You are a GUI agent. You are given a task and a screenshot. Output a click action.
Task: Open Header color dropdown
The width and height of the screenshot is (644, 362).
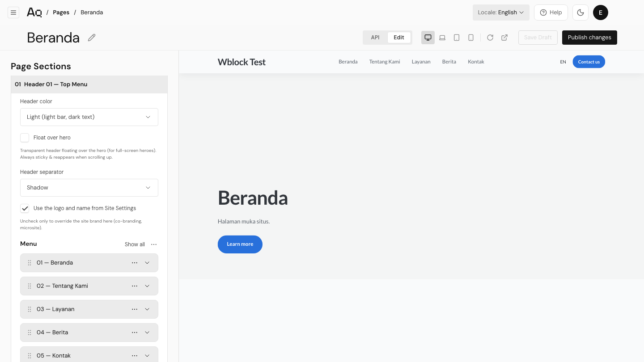point(89,117)
